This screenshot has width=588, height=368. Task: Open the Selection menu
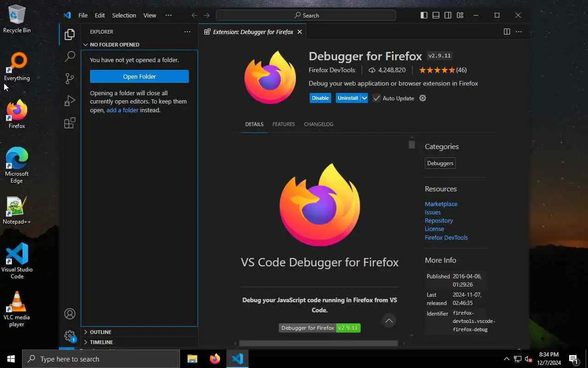124,15
